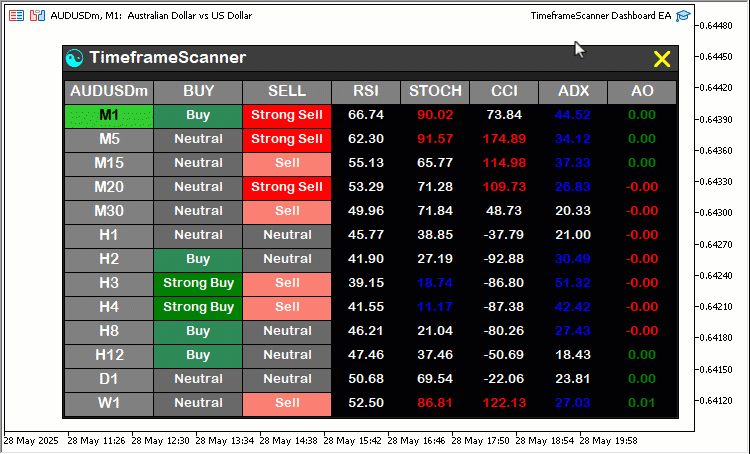
Task: Click the SELL column header
Action: (x=287, y=92)
